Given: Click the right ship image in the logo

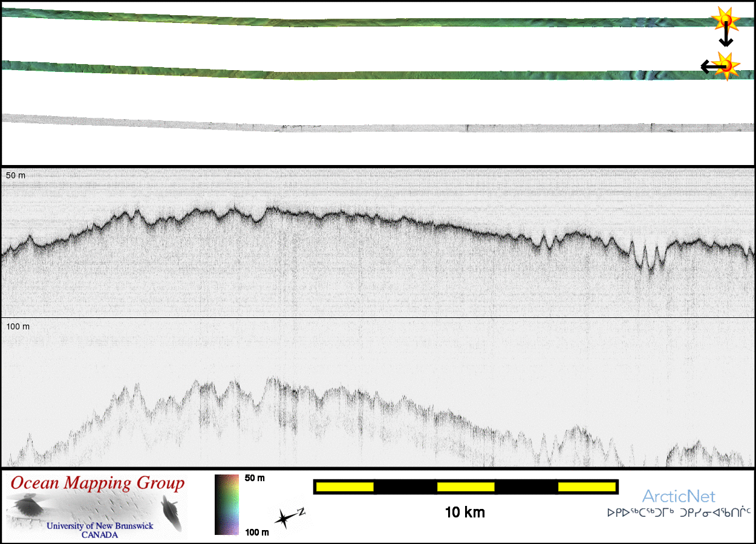Looking at the screenshot, I should [x=171, y=513].
